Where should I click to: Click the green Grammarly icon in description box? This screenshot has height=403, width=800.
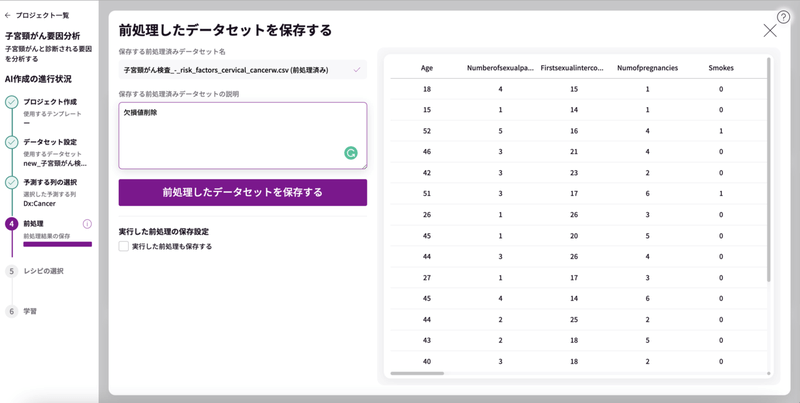[351, 153]
